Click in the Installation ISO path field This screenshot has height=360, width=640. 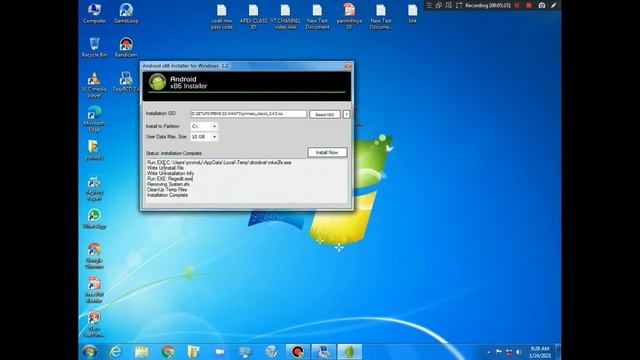249,114
